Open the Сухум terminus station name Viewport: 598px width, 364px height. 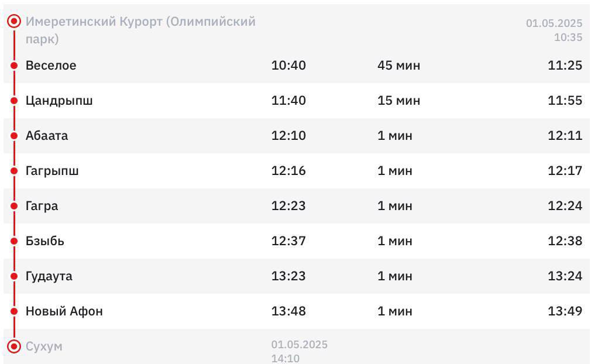point(44,347)
